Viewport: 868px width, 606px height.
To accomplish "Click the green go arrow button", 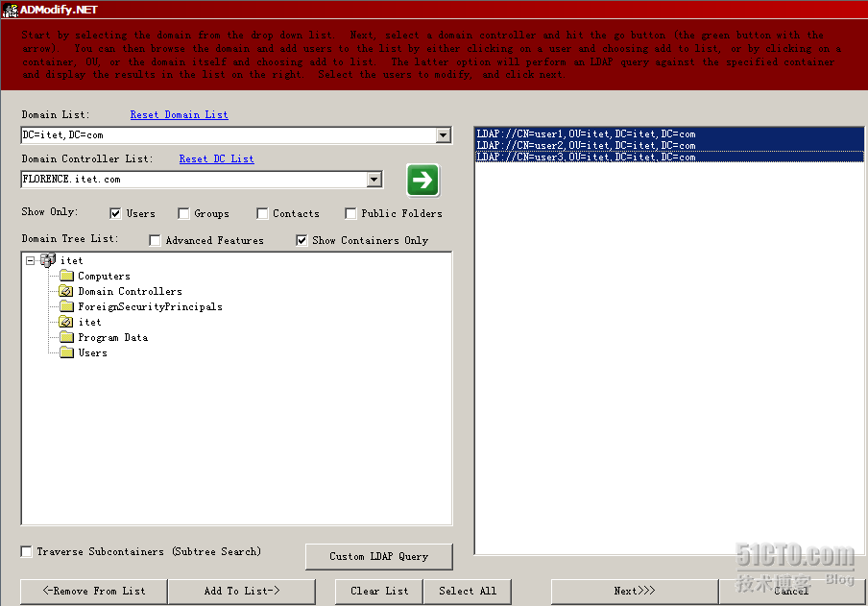I will coord(422,180).
